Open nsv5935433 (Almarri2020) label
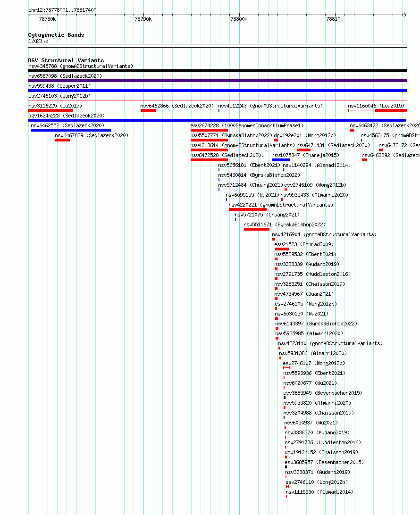Viewport: 420px width, 515px height. tap(314, 195)
